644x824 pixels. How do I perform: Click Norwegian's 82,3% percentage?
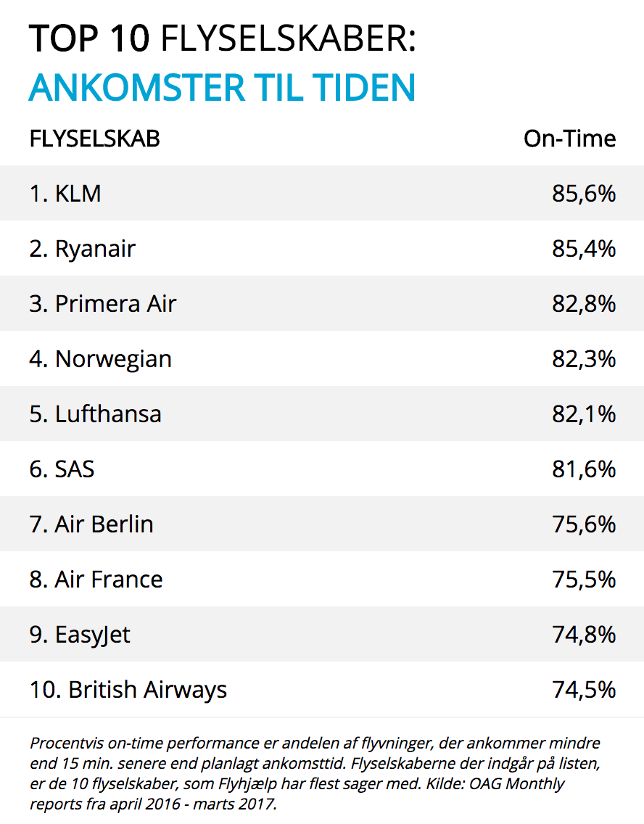583,359
